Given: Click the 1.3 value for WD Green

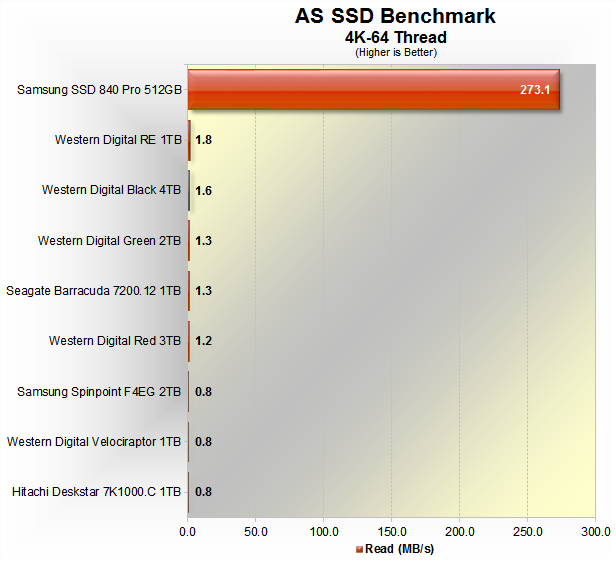Looking at the screenshot, I should tap(204, 240).
